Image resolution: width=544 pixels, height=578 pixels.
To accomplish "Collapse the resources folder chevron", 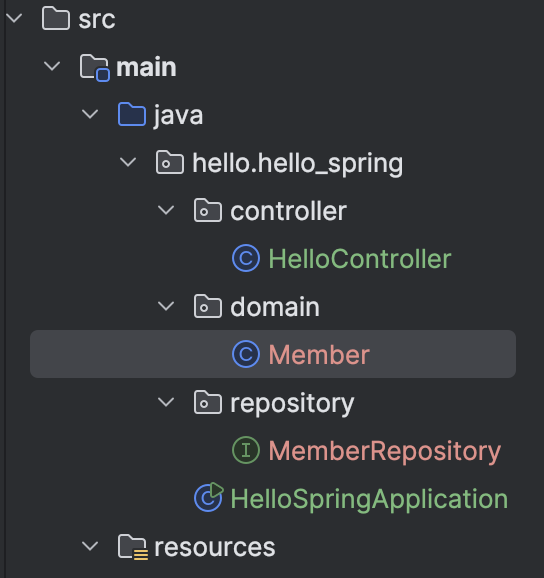I will pos(90,546).
